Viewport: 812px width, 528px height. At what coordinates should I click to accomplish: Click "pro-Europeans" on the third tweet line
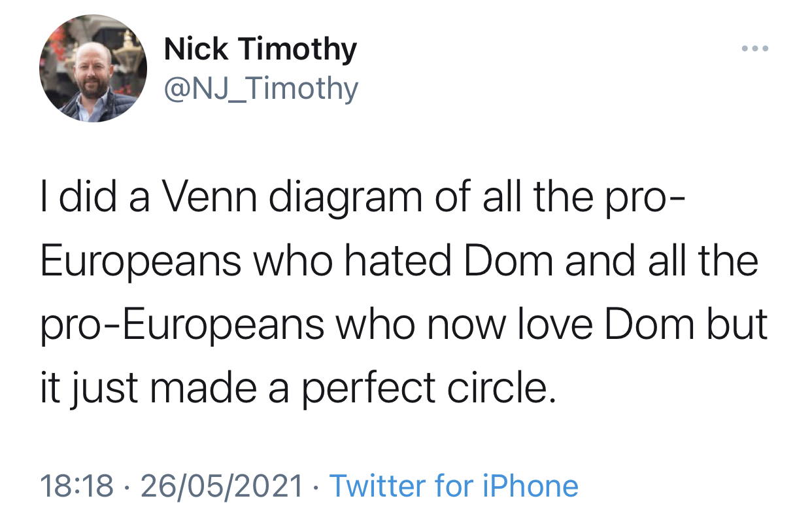(182, 325)
